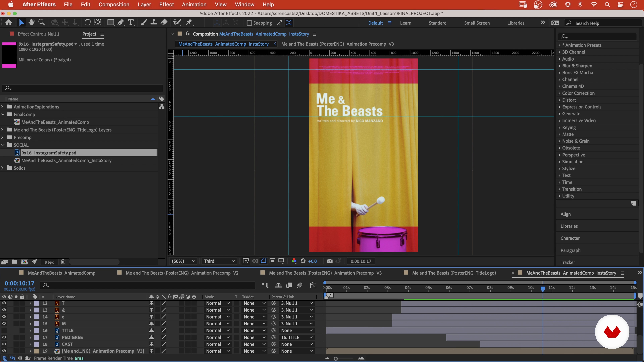This screenshot has width=644, height=362.
Task: Select the Standard workspace
Action: [437, 23]
